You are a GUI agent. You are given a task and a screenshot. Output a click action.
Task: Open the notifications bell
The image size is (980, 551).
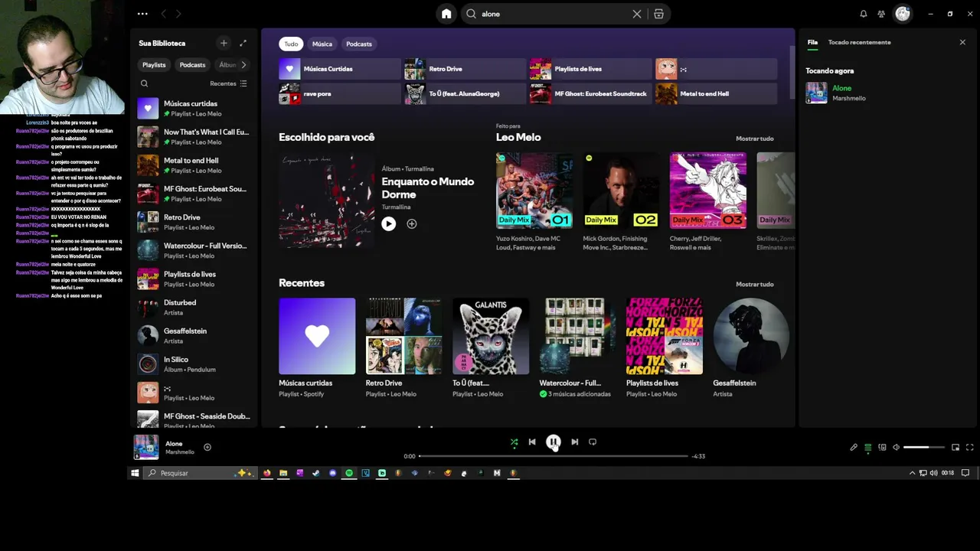click(x=864, y=14)
